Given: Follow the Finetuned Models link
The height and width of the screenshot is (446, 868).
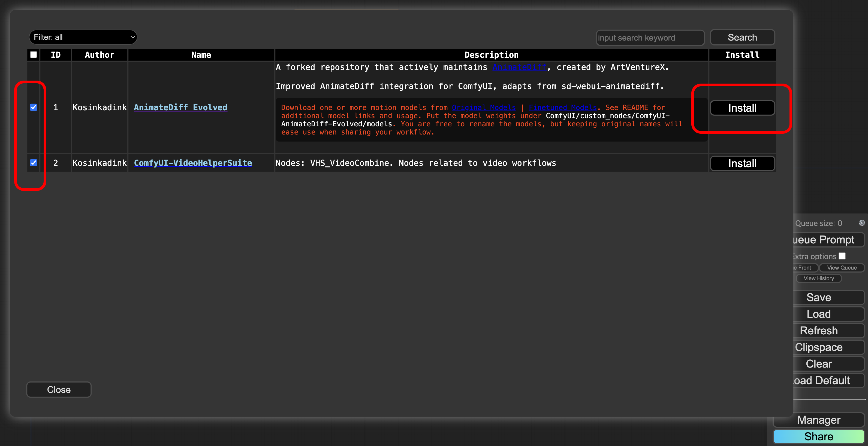Looking at the screenshot, I should [562, 107].
